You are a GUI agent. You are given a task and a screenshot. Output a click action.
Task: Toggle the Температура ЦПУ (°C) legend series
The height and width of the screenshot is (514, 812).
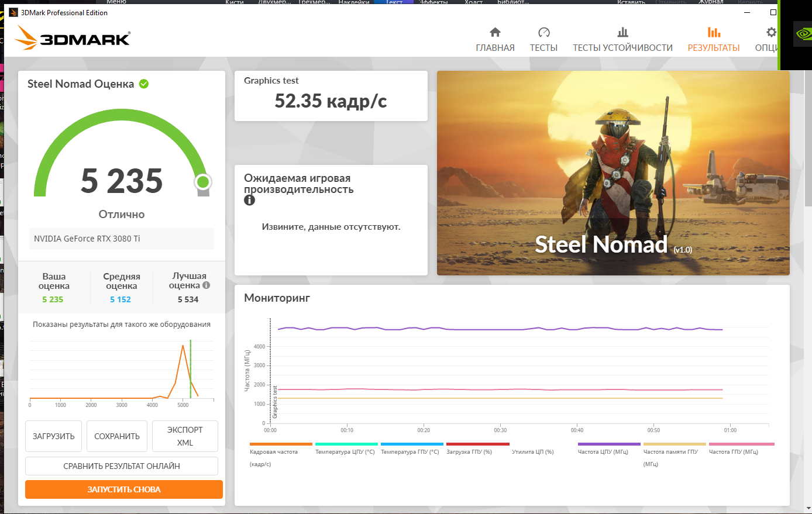pyautogui.click(x=345, y=449)
